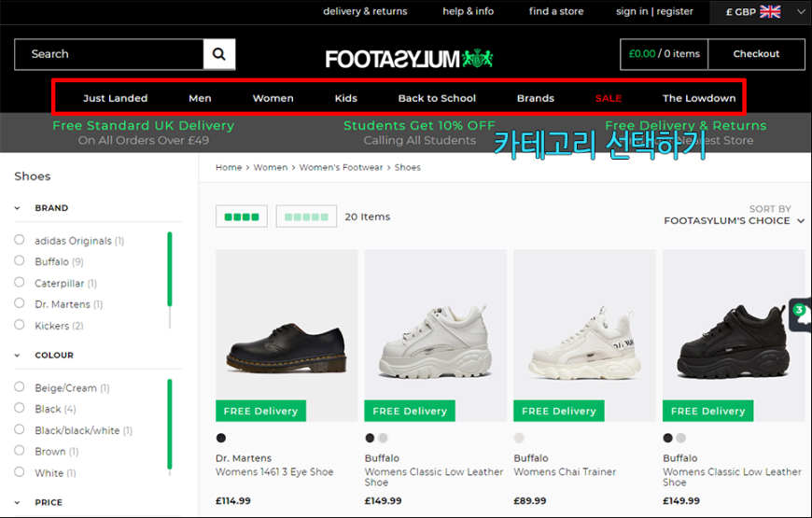Open Men category menu
Screen dimensions: 812x518
pos(200,98)
